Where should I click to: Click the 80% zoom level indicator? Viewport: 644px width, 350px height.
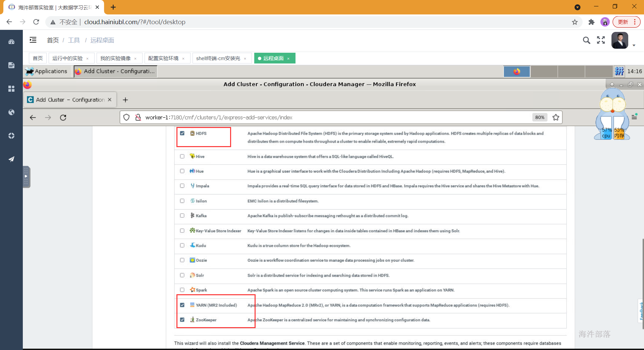pos(540,117)
